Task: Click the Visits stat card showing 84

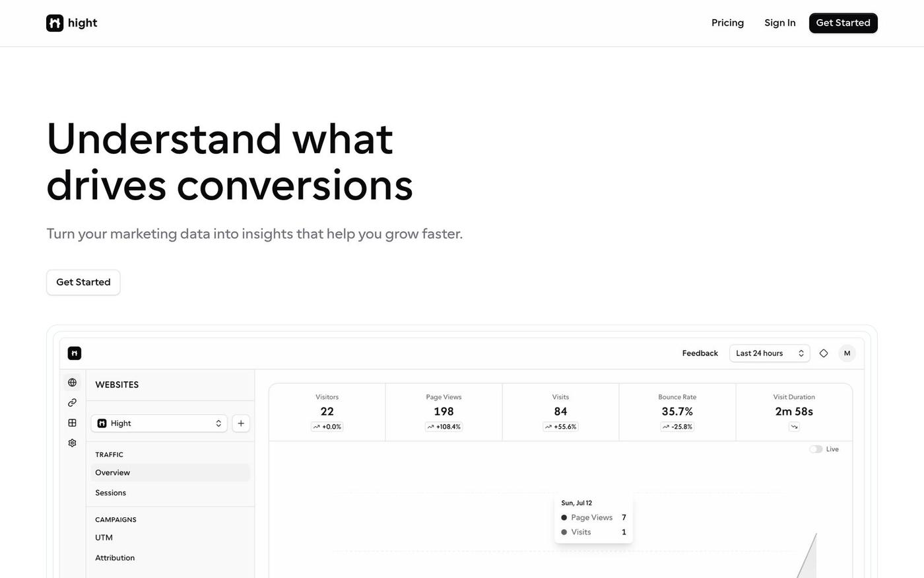Action: tap(560, 412)
